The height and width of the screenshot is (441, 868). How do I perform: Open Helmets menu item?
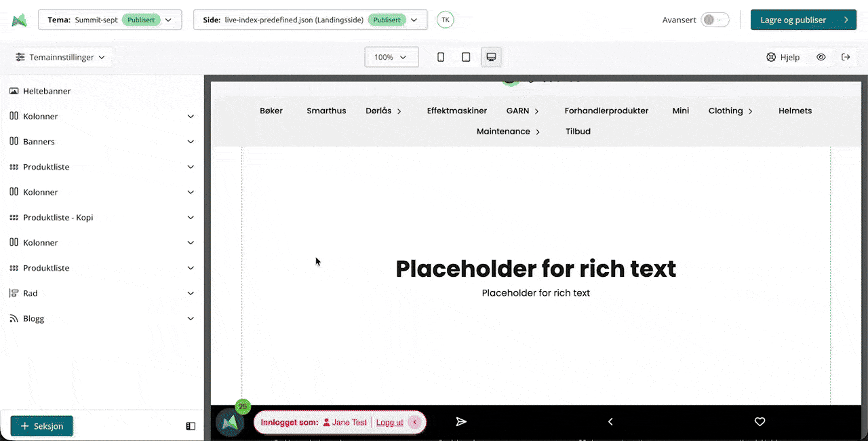click(x=795, y=111)
